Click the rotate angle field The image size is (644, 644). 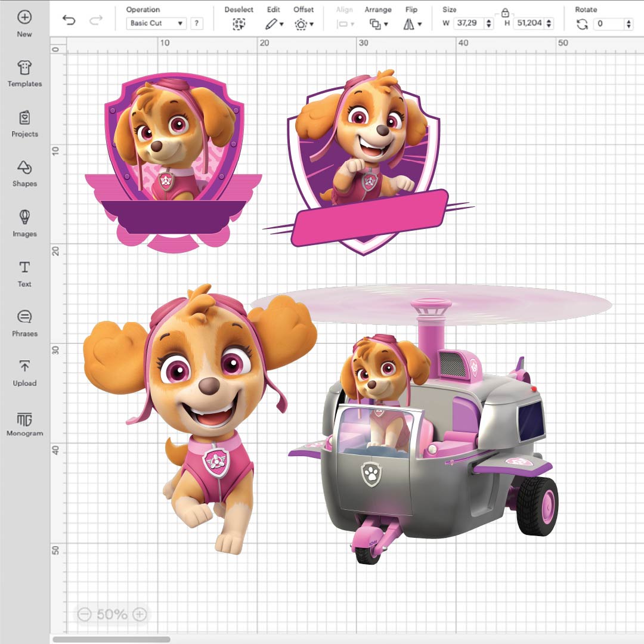click(609, 23)
